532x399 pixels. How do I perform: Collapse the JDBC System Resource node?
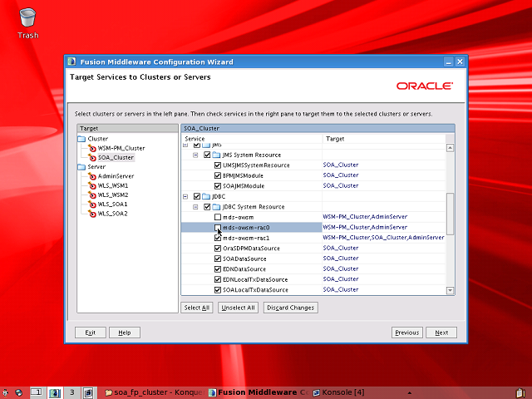195,207
